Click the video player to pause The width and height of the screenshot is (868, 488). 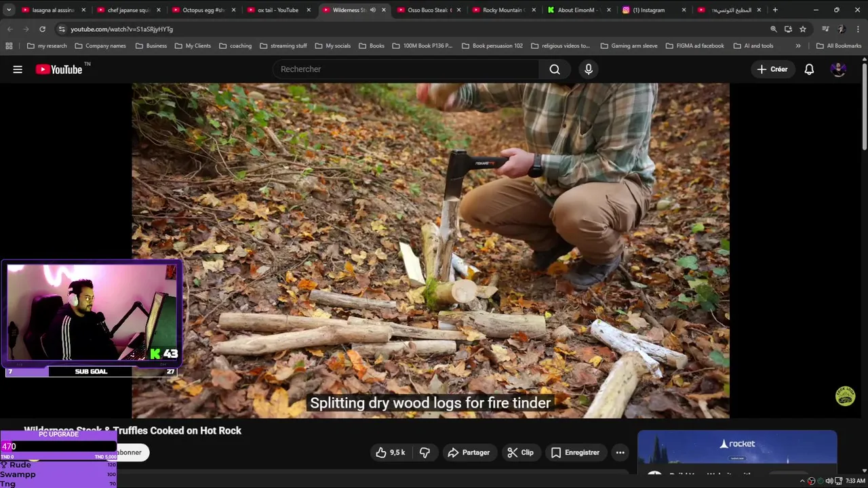431,251
